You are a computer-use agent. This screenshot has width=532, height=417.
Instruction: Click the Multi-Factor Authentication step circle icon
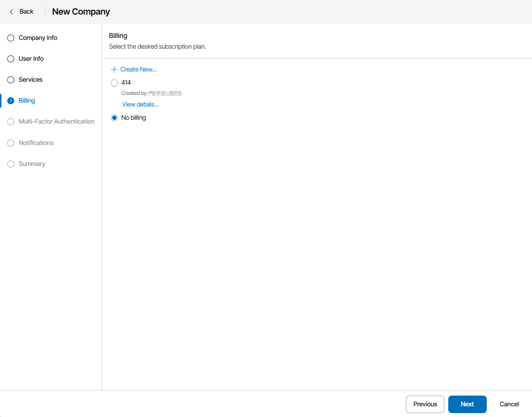point(11,122)
